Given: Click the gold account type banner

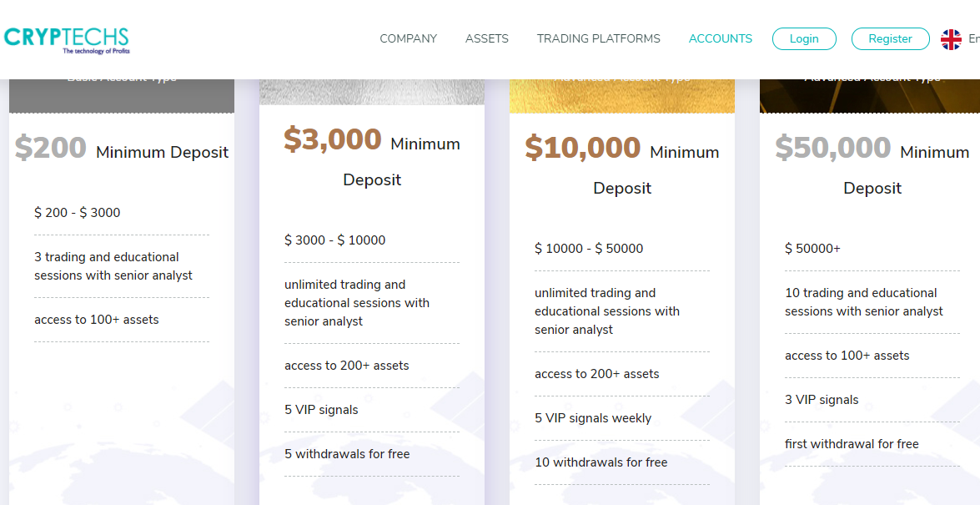Looking at the screenshot, I should pos(622,96).
